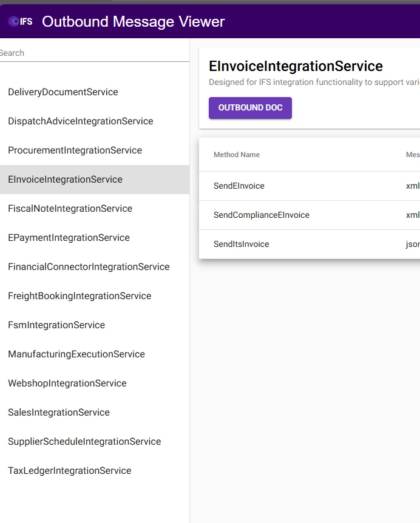Select WebshopIntegrationService
Image resolution: width=420 pixels, height=523 pixels.
tap(95, 383)
